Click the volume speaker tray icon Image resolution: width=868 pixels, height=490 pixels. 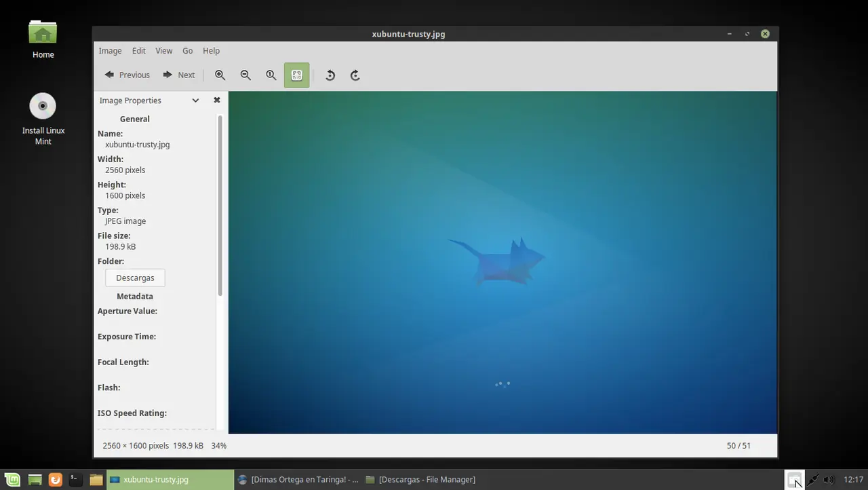(829, 480)
